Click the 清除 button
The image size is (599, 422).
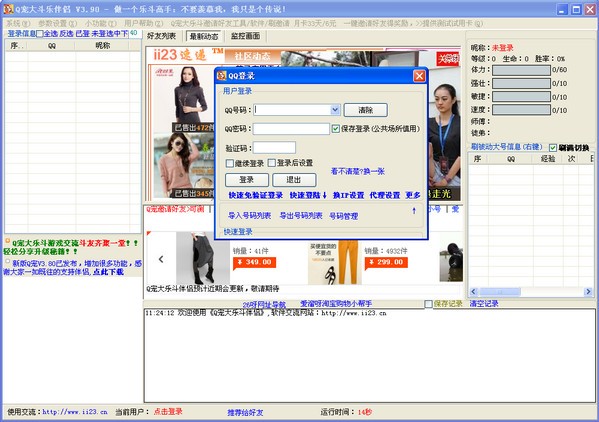coord(366,110)
